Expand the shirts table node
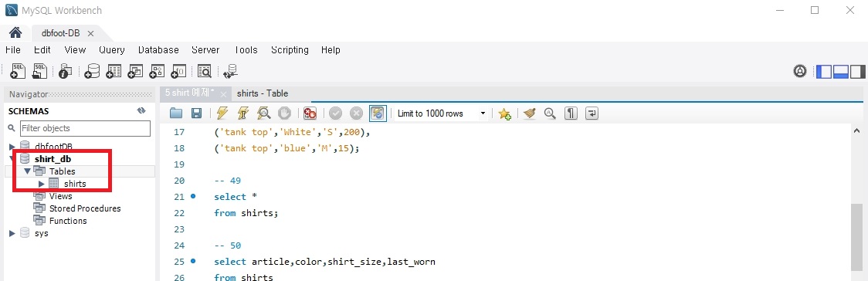The height and width of the screenshot is (281, 868). pos(41,184)
